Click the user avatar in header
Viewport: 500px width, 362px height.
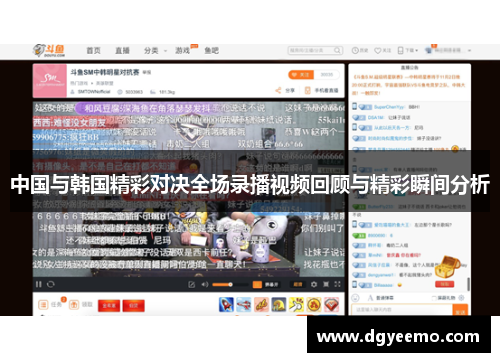(429, 50)
